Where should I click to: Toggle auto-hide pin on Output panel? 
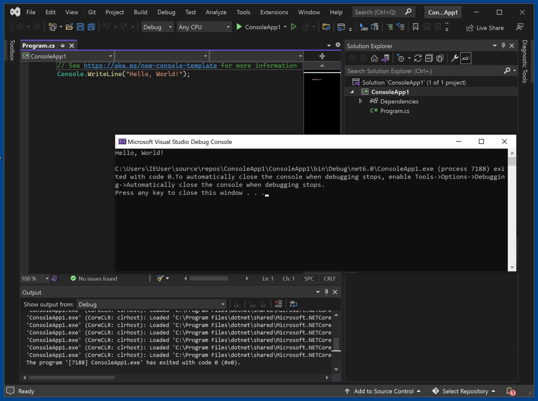tap(326, 292)
